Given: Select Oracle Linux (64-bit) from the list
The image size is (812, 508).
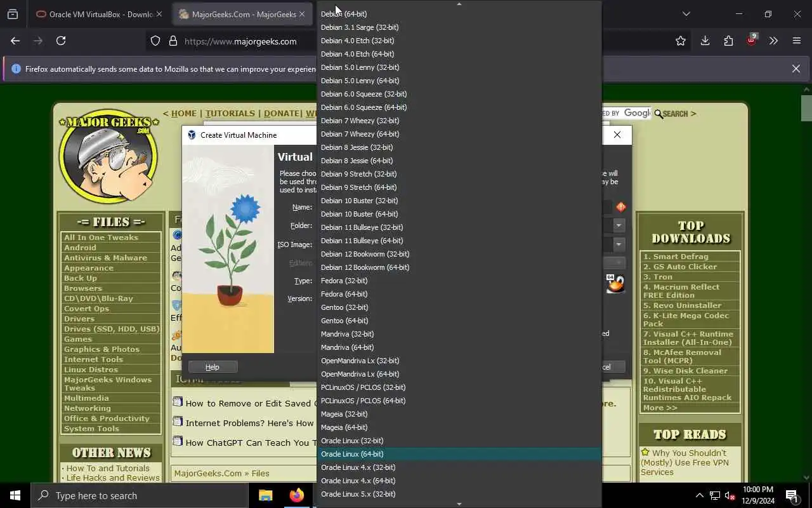Looking at the screenshot, I should point(459,454).
